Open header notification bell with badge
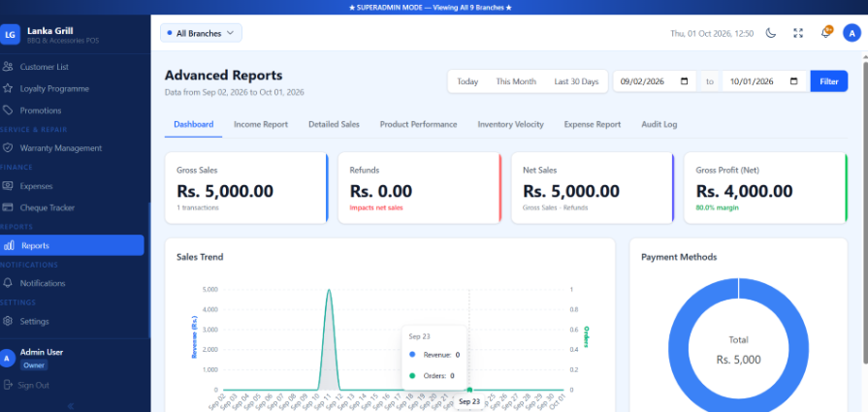This screenshot has width=868, height=412. tap(825, 33)
